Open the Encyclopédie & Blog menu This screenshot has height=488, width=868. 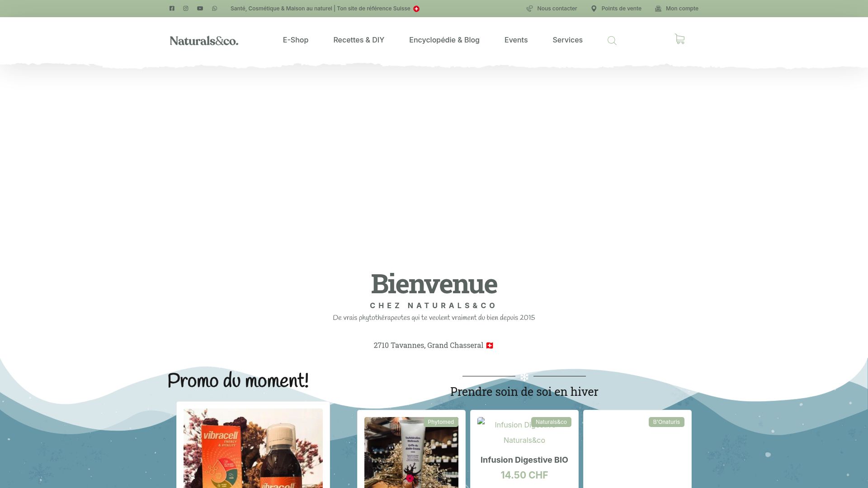pos(444,40)
